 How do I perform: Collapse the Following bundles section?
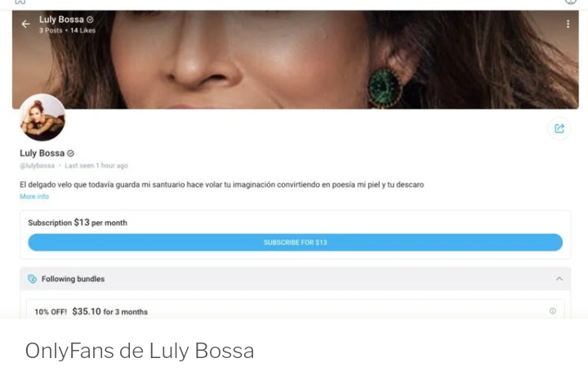(x=559, y=279)
